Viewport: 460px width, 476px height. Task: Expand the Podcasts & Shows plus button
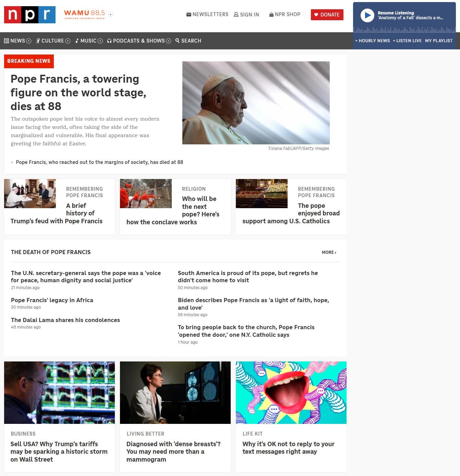(x=169, y=41)
